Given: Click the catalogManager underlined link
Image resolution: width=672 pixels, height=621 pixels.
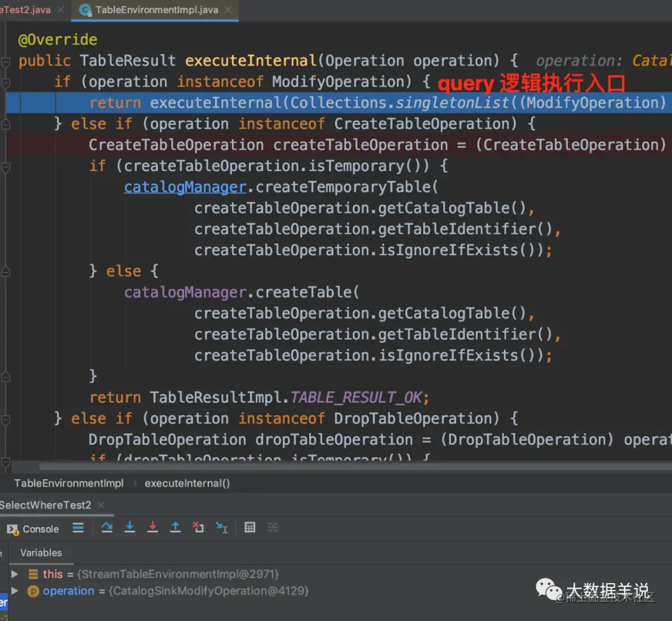Looking at the screenshot, I should click(x=185, y=187).
